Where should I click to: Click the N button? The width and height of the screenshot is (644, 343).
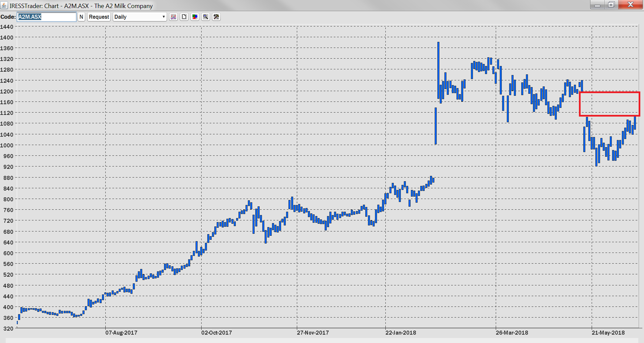pyautogui.click(x=81, y=17)
